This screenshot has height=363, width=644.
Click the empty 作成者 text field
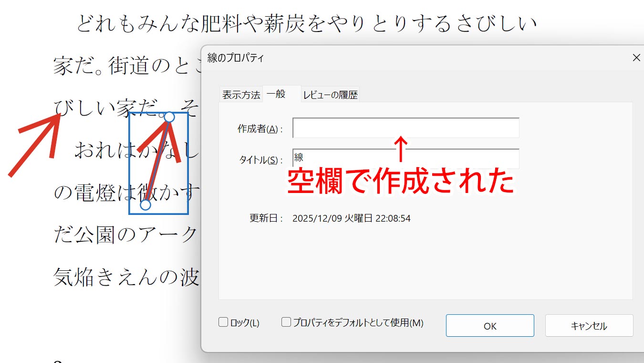point(405,128)
